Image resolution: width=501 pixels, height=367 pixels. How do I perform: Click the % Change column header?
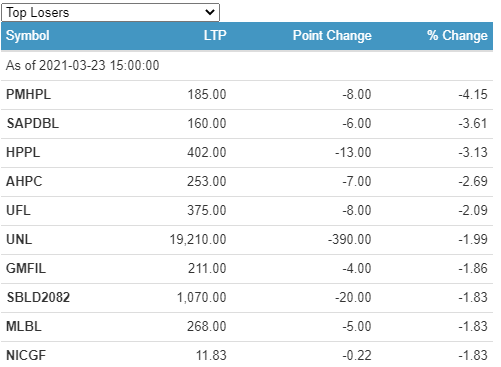[x=457, y=35]
